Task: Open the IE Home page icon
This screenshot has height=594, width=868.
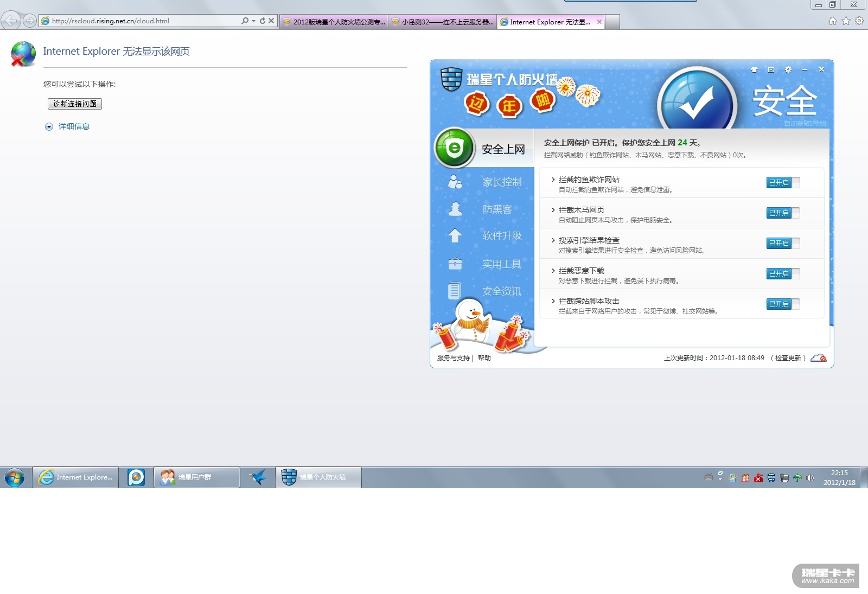Action: pyautogui.click(x=833, y=21)
